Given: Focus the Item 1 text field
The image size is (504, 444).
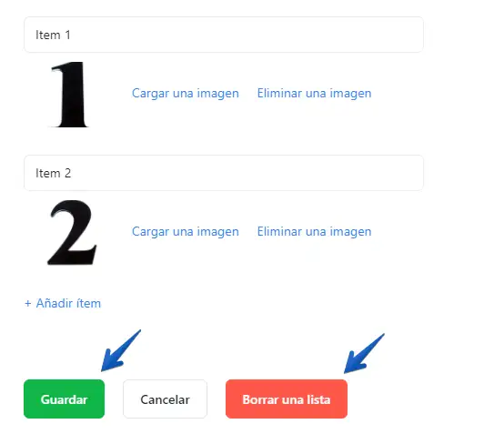Looking at the screenshot, I should (x=224, y=35).
